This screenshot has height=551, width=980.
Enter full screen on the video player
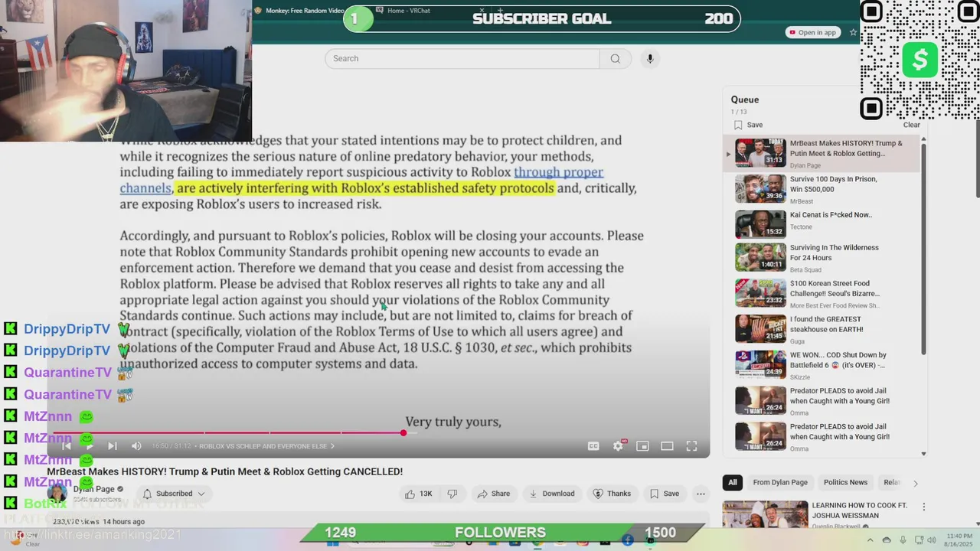tap(691, 446)
